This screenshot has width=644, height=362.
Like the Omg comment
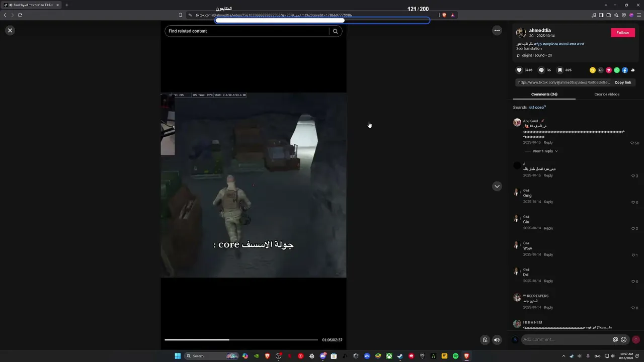(633, 203)
